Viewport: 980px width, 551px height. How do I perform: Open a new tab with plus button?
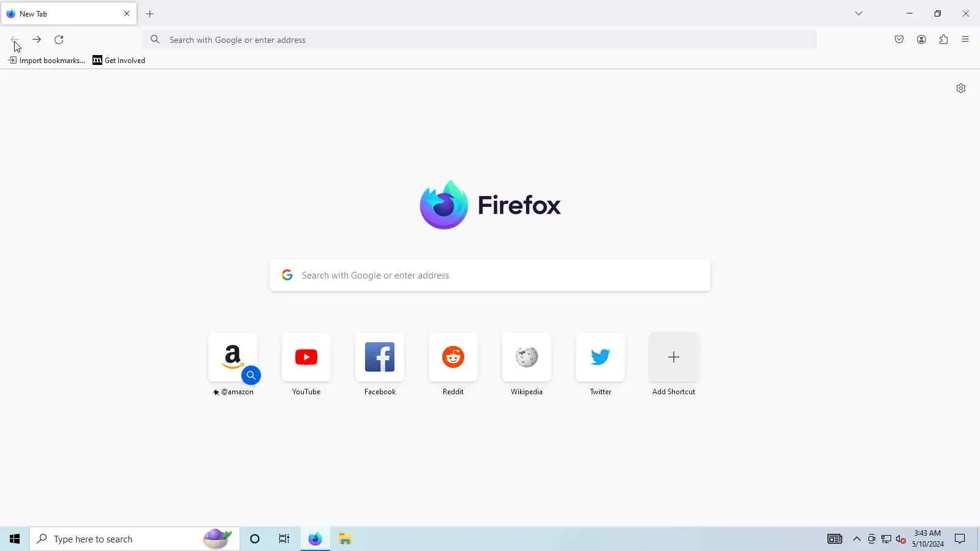point(150,13)
